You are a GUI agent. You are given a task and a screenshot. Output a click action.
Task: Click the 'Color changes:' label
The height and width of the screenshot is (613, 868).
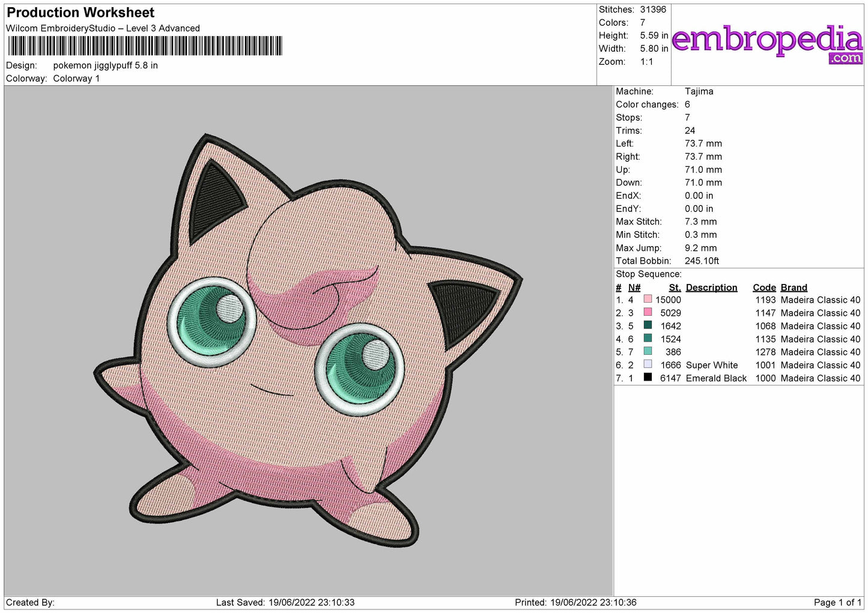tap(647, 104)
